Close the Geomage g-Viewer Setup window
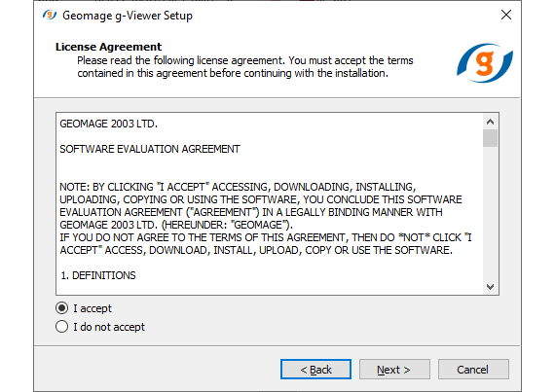 [x=506, y=15]
